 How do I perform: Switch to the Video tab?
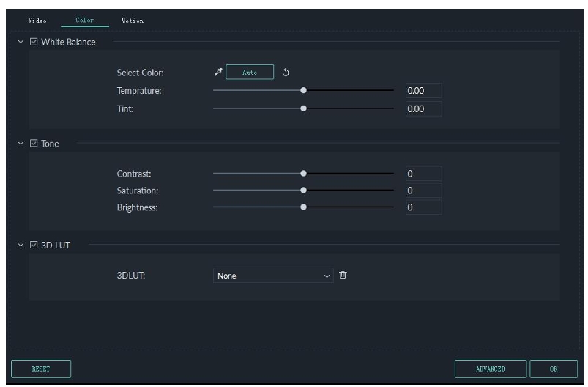pyautogui.click(x=37, y=21)
